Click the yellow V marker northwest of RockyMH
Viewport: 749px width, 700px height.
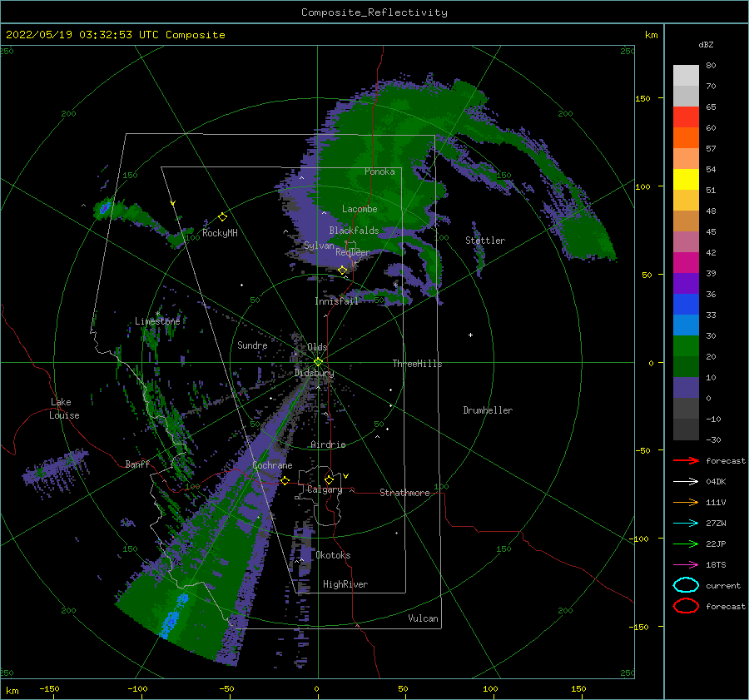[x=173, y=203]
